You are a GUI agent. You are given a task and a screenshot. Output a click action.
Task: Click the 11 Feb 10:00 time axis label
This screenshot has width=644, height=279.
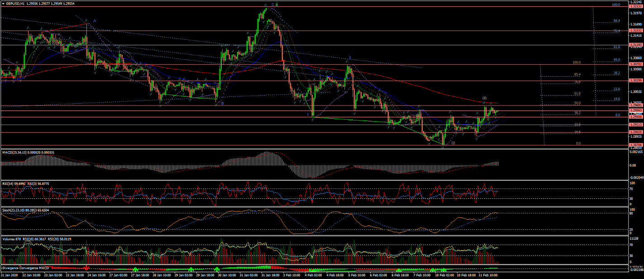pos(488,275)
